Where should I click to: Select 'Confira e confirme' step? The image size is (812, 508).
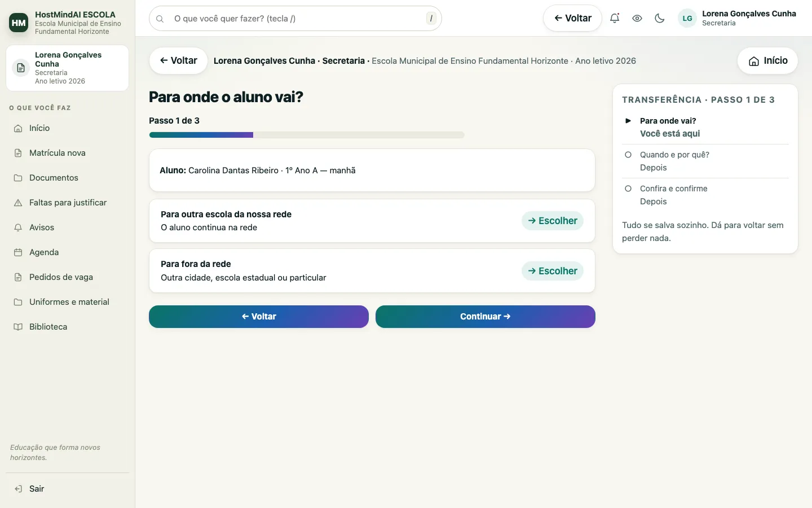point(705,195)
